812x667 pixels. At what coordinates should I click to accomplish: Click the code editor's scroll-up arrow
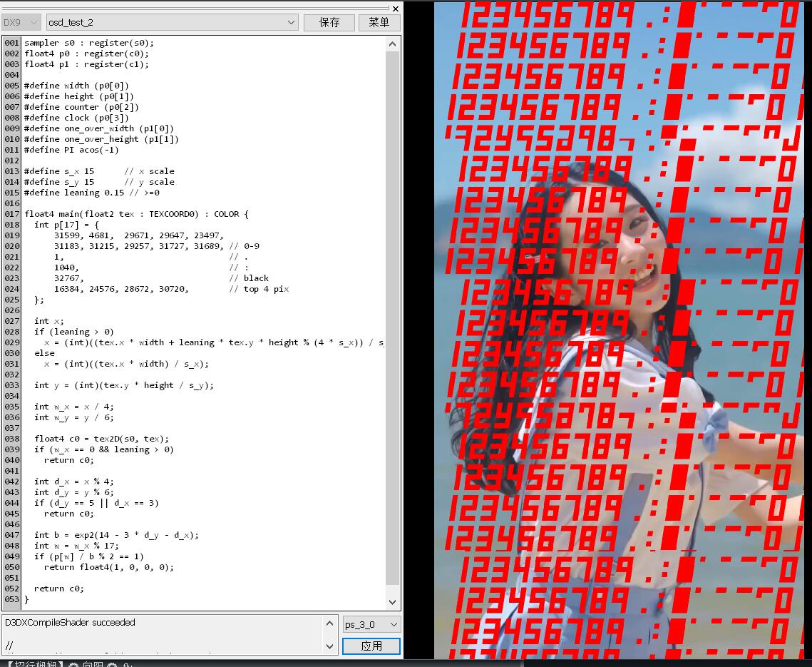pyautogui.click(x=393, y=44)
